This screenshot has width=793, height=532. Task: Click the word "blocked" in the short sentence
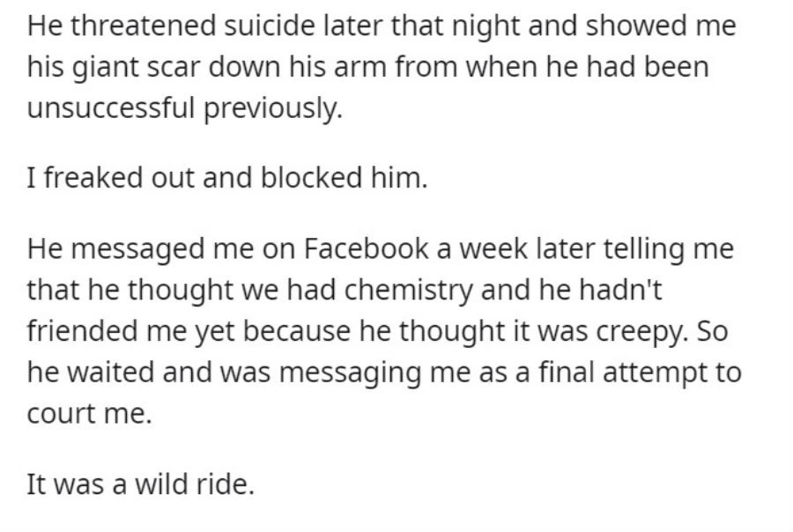[311, 178]
